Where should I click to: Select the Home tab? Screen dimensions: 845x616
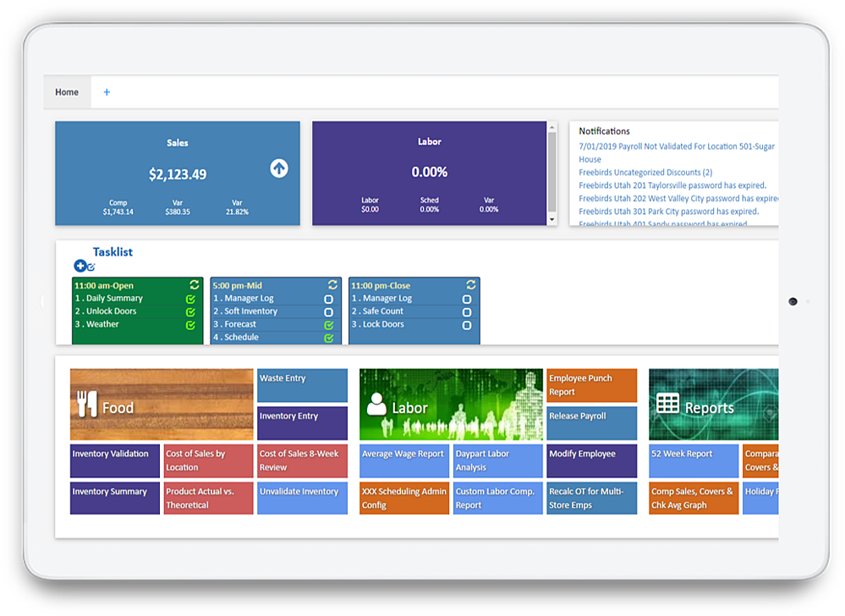pyautogui.click(x=67, y=92)
